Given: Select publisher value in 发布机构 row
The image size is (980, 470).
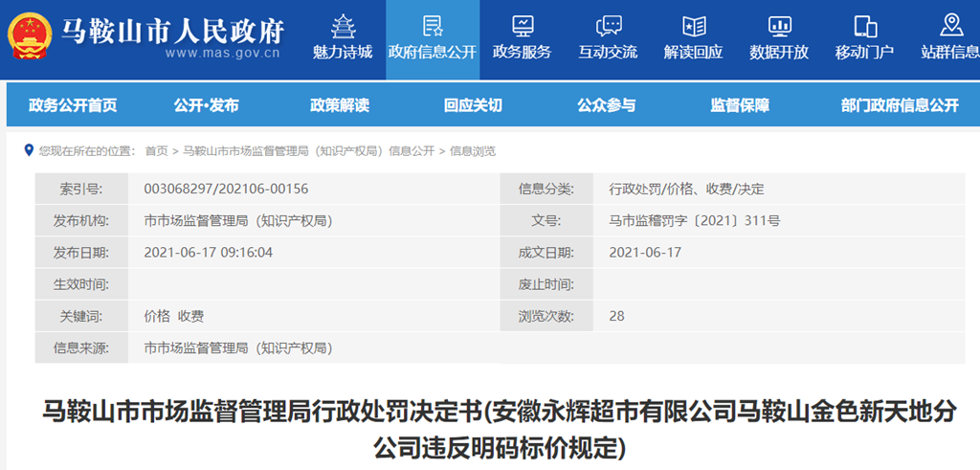Looking at the screenshot, I should (x=238, y=220).
